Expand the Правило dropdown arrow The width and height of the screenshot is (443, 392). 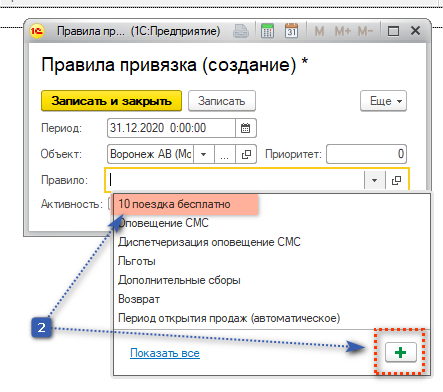(x=374, y=180)
